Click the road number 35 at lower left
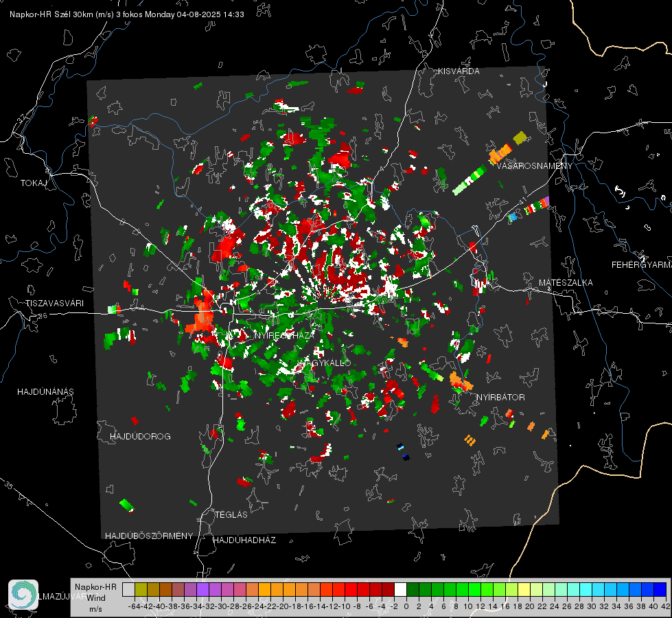Viewport: 672px width, 618px height. click(x=8, y=485)
